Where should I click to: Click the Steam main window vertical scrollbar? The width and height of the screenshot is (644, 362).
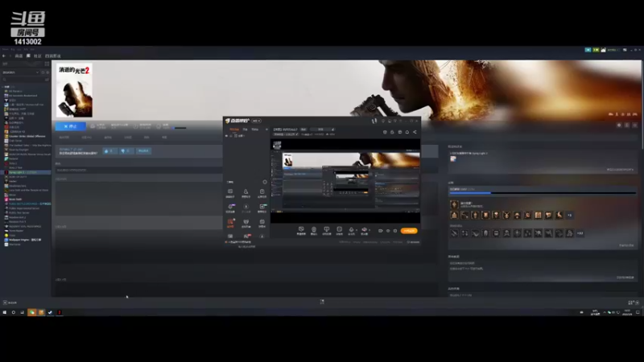(x=642, y=105)
